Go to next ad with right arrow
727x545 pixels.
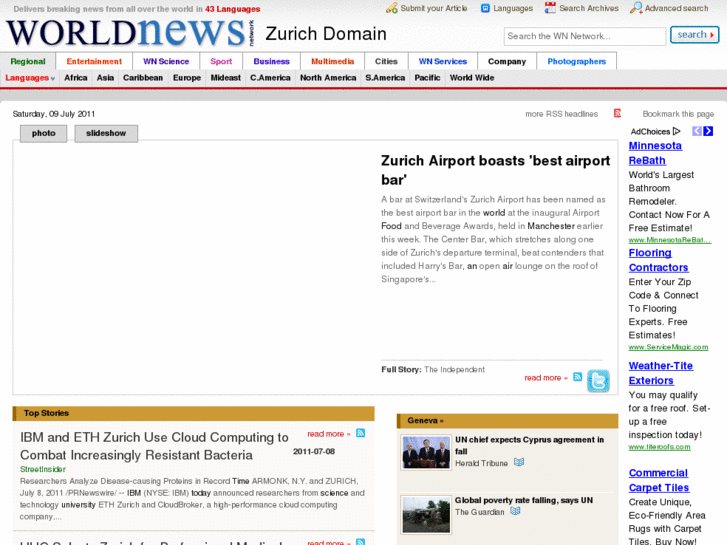[x=708, y=131]
